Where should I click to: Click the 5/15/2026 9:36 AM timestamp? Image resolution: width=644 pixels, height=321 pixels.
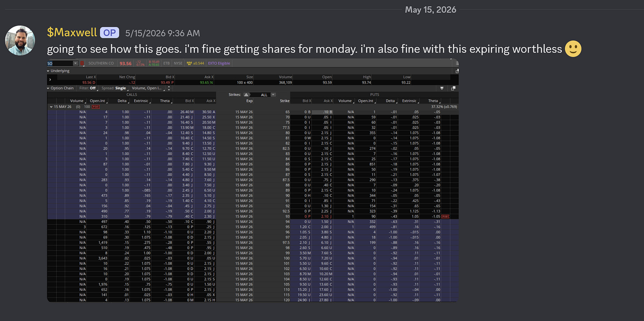[162, 33]
